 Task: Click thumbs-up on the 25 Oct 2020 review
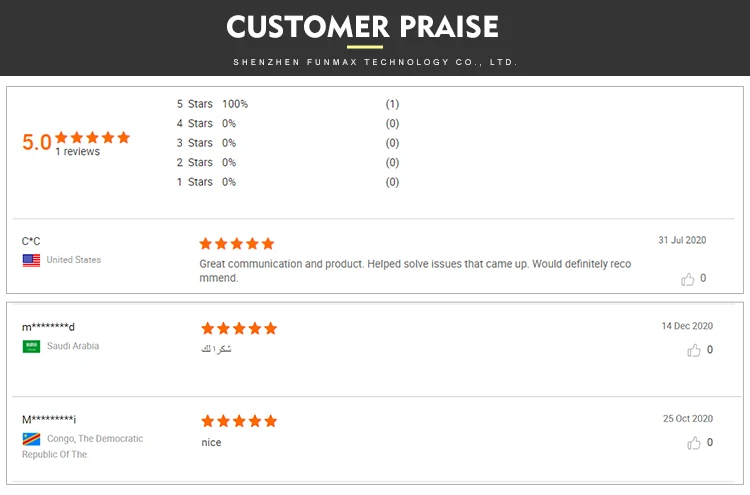pos(694,443)
